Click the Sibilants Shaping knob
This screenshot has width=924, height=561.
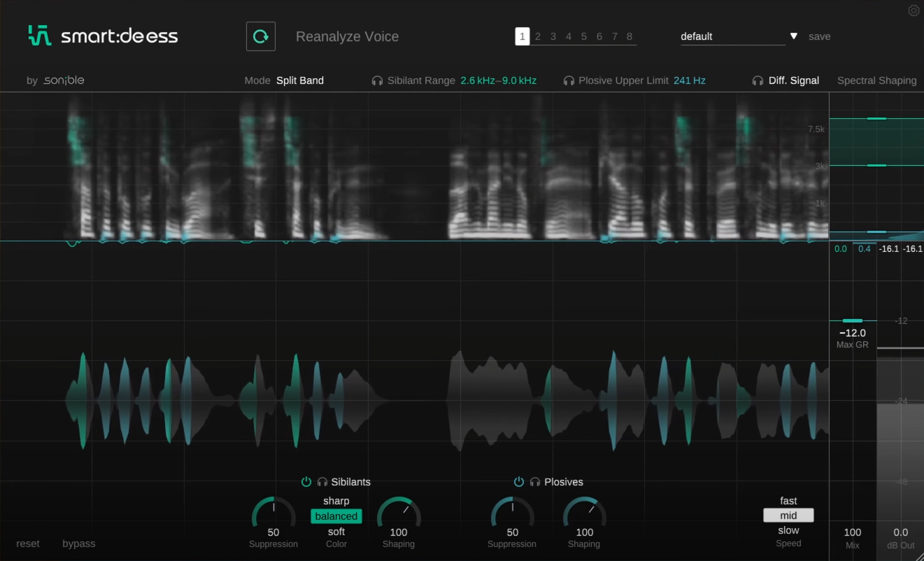[399, 512]
